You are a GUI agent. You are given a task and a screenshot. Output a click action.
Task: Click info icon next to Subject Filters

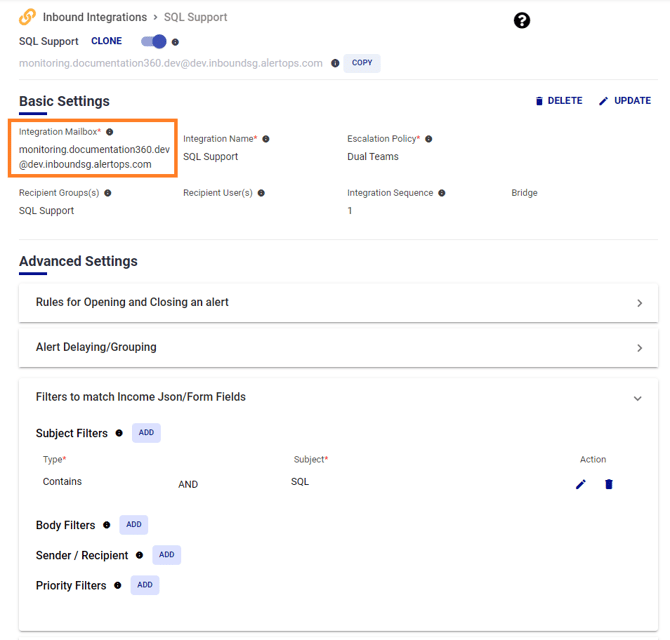[119, 433]
